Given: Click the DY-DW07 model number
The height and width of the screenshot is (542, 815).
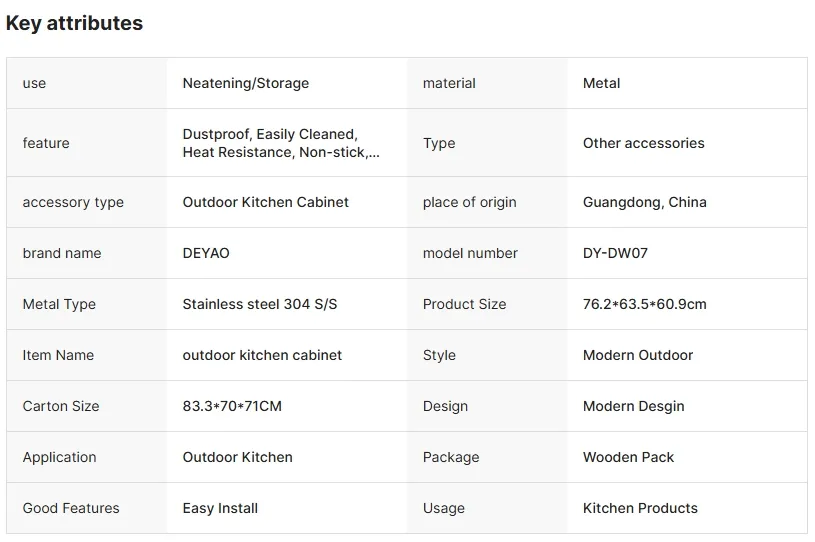Looking at the screenshot, I should point(615,253).
